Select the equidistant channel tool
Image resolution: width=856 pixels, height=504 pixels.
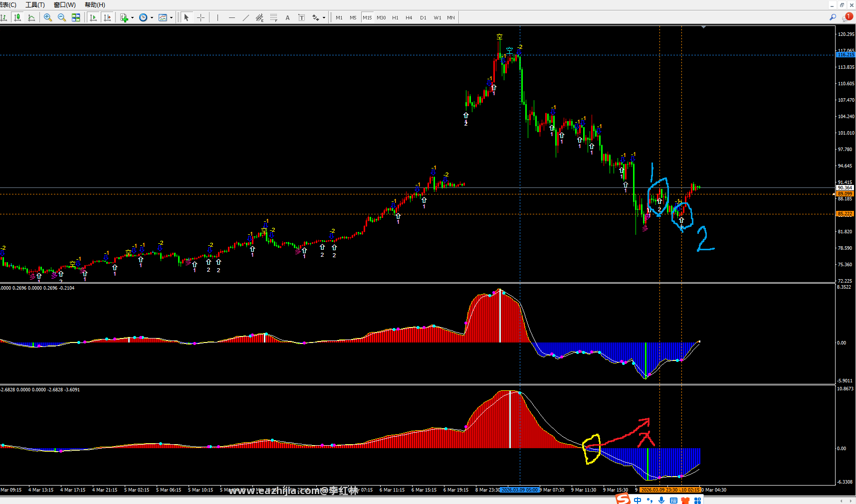point(260,17)
